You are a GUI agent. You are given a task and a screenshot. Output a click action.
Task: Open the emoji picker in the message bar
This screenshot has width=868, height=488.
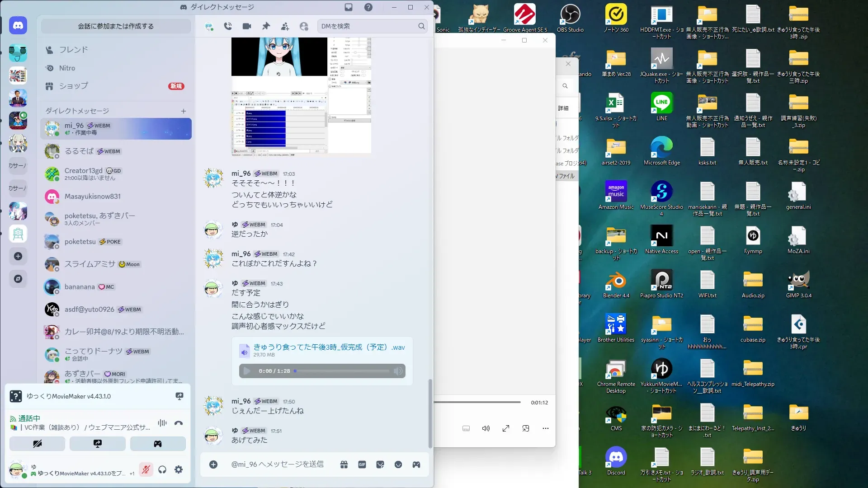click(398, 465)
